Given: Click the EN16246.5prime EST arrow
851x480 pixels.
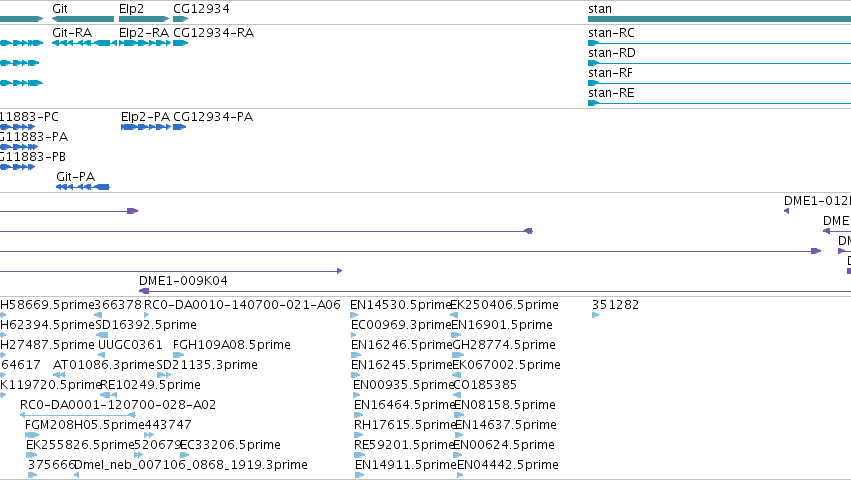Looking at the screenshot, I should 356,355.
